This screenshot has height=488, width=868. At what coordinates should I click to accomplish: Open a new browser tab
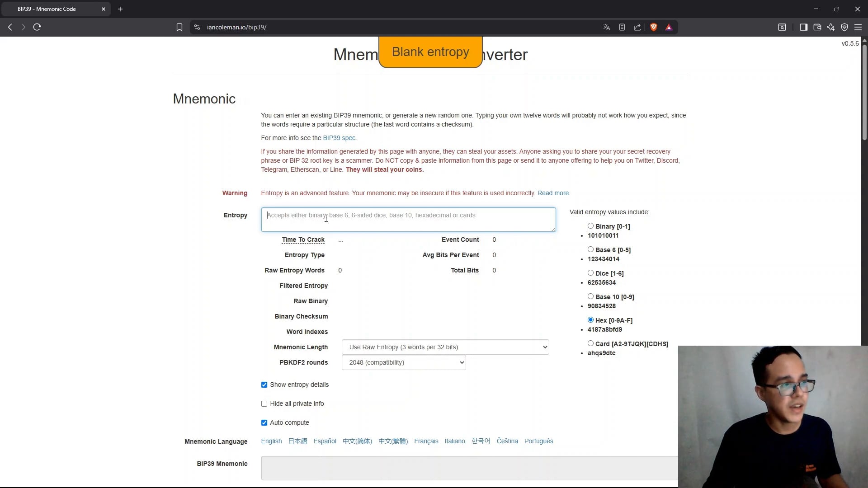pos(120,9)
